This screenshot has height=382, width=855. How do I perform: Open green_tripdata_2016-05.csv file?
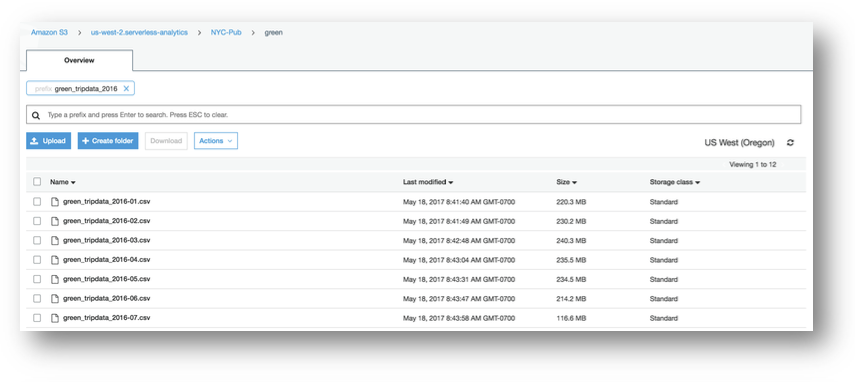coord(106,279)
